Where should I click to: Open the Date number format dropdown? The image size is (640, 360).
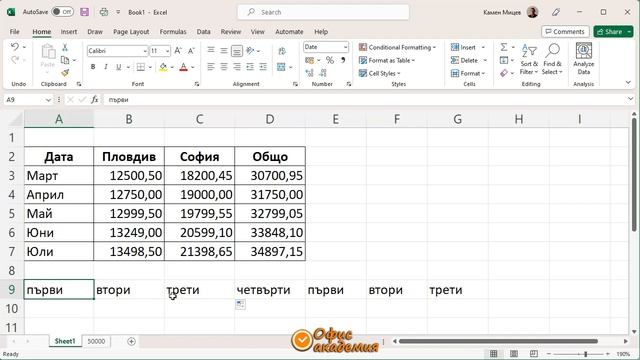click(x=345, y=47)
